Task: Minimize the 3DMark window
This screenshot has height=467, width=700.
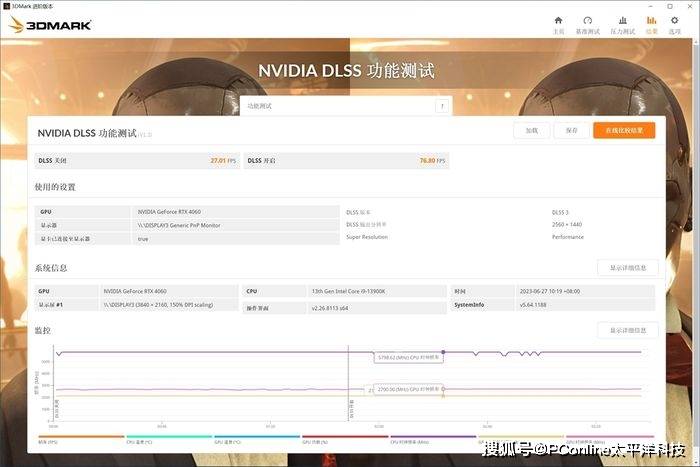Action: coord(650,6)
